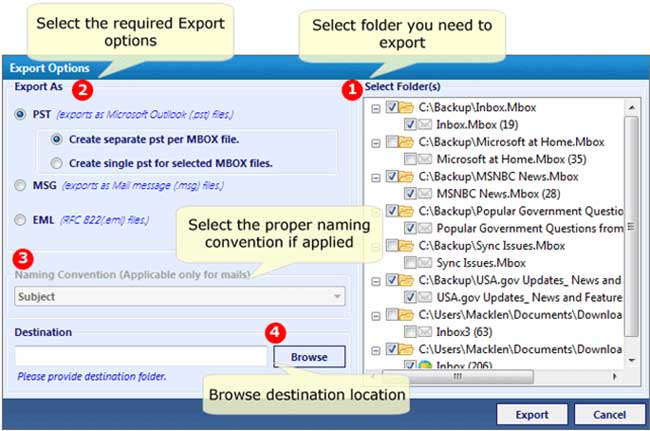The image size is (650, 431).
Task: Uncheck the Inbox.Mbox (19) checkbox
Action: (410, 124)
